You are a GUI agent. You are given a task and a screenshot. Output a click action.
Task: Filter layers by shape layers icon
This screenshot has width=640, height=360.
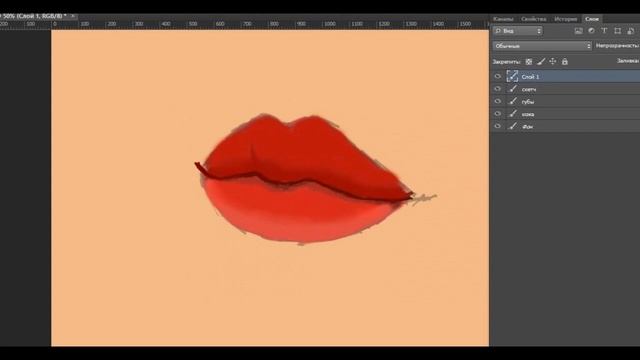[x=618, y=31]
